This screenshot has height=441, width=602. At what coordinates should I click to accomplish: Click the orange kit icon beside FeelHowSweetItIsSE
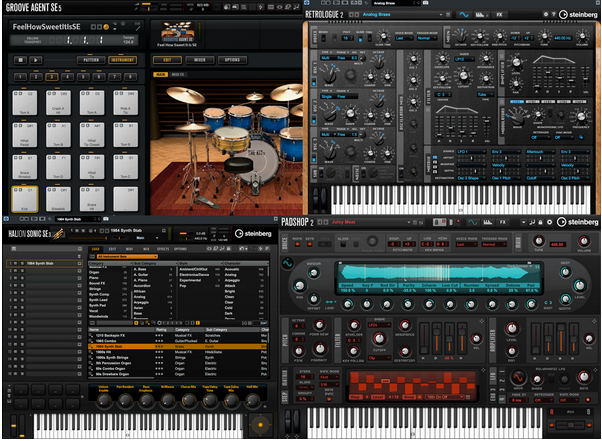106,27
